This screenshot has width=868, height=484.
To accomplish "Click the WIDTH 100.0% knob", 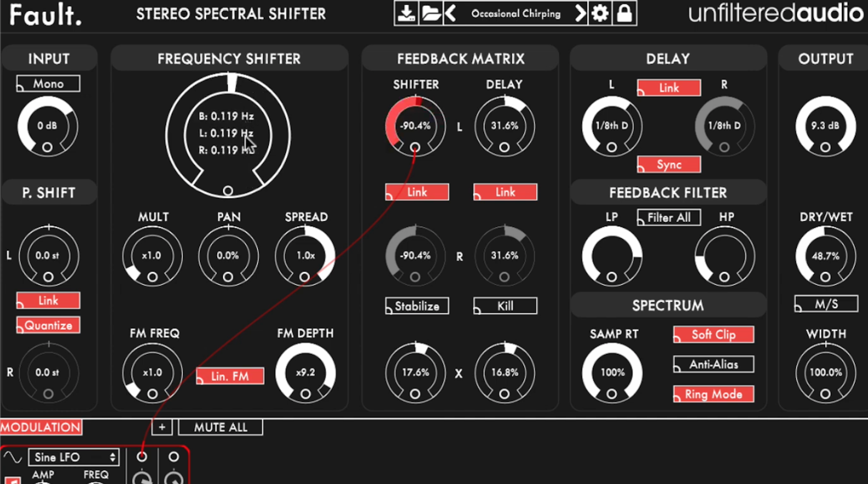I will click(x=825, y=373).
